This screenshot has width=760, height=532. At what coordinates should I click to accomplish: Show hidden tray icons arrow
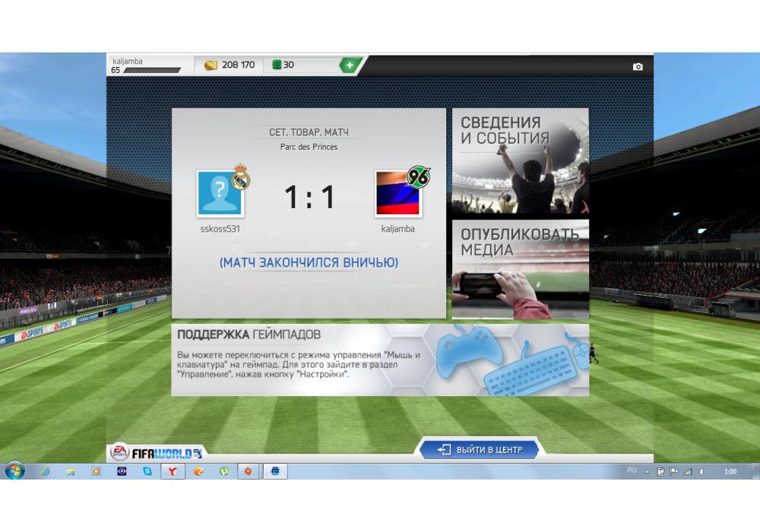point(648,472)
